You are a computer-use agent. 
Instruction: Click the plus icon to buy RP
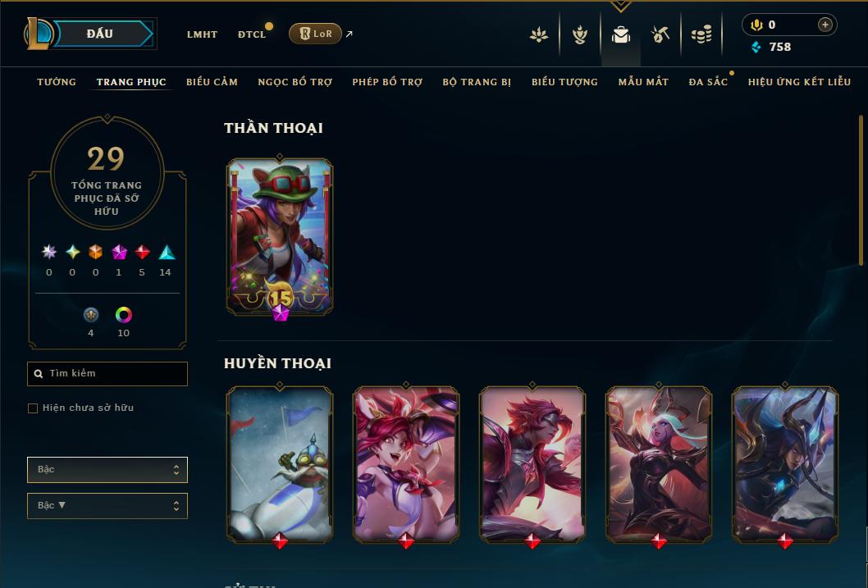(825, 25)
